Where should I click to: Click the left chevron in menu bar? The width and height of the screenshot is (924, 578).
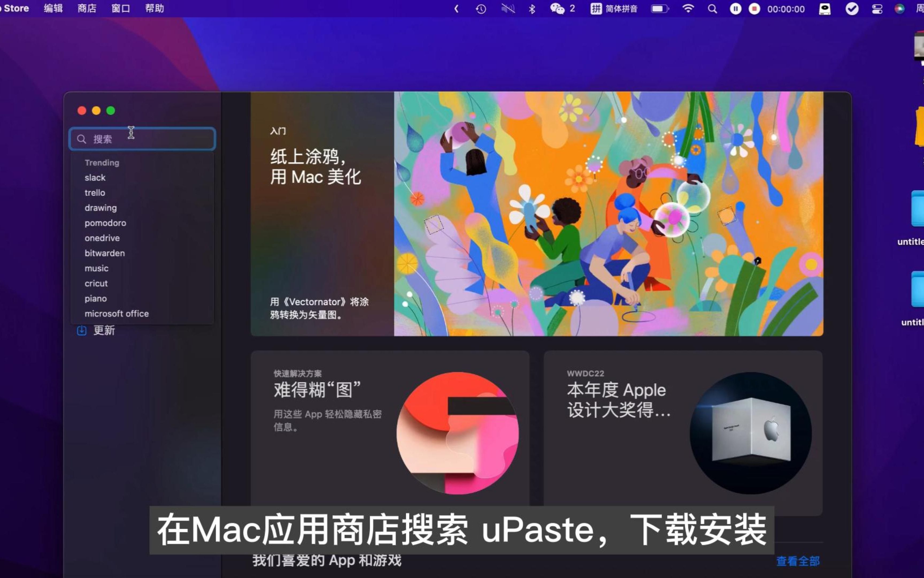(x=456, y=9)
